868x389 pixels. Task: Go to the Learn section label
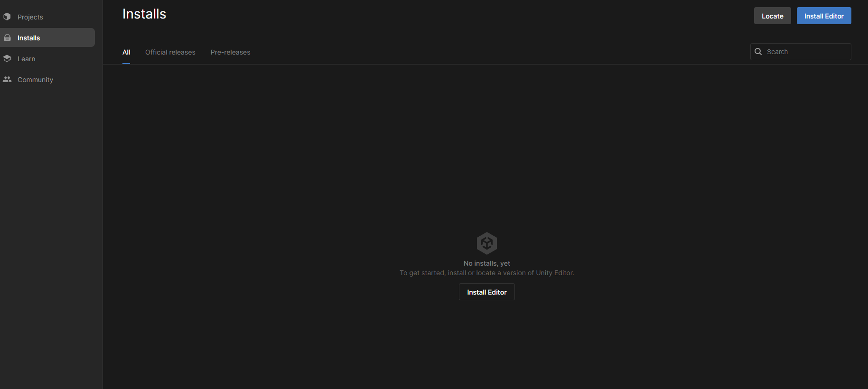(x=27, y=59)
